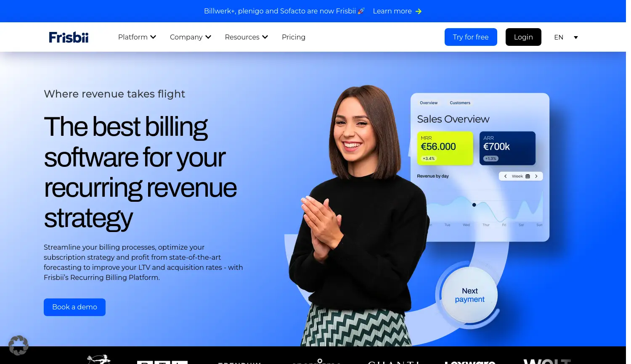This screenshot has width=631, height=364.
Task: Open the Resources dropdown menu
Action: tap(247, 37)
